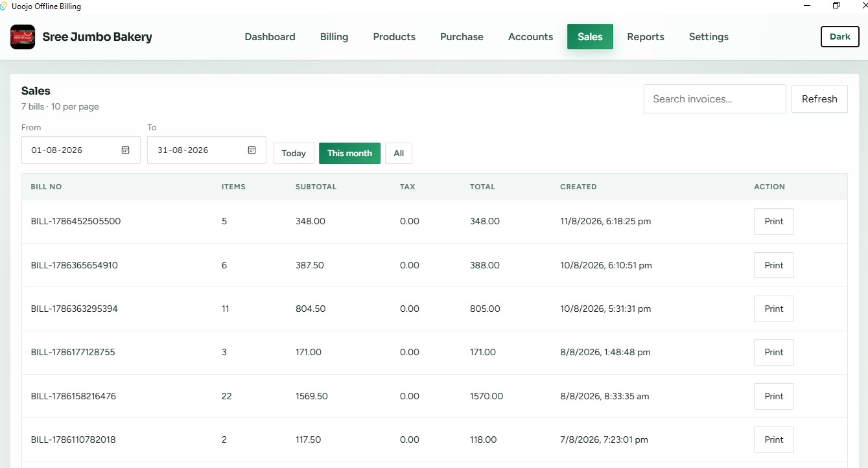Image resolution: width=868 pixels, height=468 pixels.
Task: Click created date 7/8/2026, 7:23:01 pm
Action: (604, 439)
